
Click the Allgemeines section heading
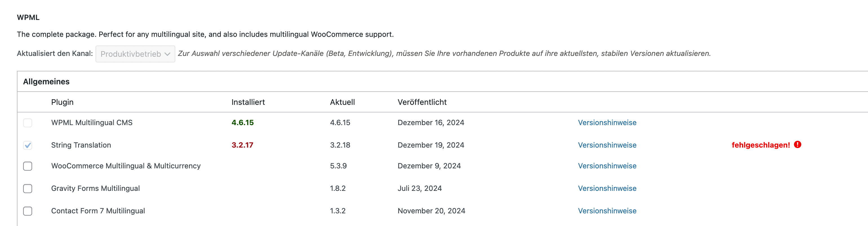click(x=46, y=82)
